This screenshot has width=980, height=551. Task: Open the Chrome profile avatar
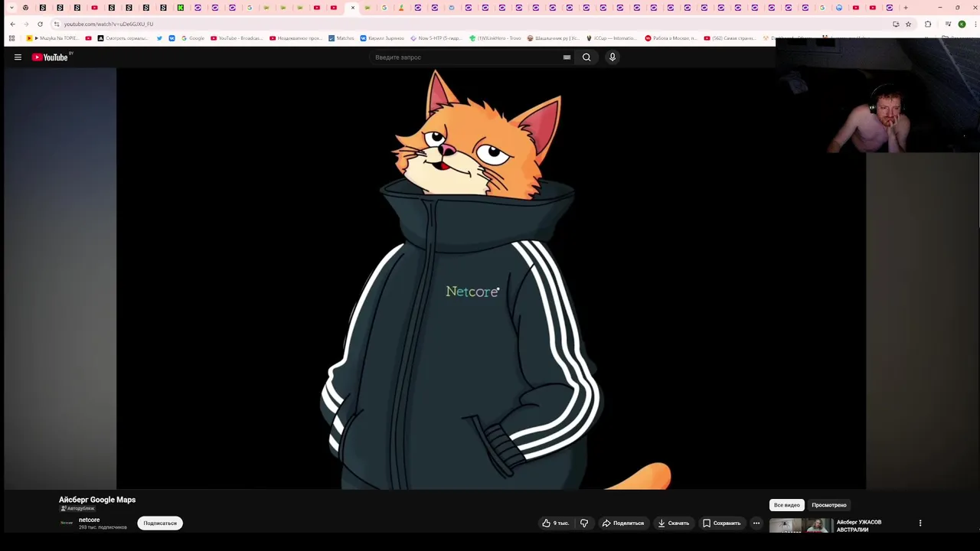[962, 24]
